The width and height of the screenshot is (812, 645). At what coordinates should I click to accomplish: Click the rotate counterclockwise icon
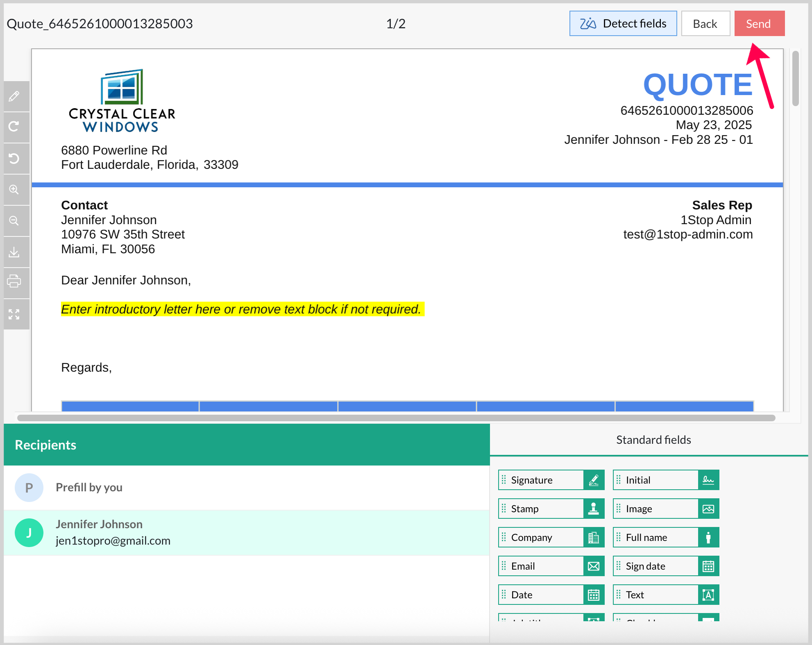14,158
